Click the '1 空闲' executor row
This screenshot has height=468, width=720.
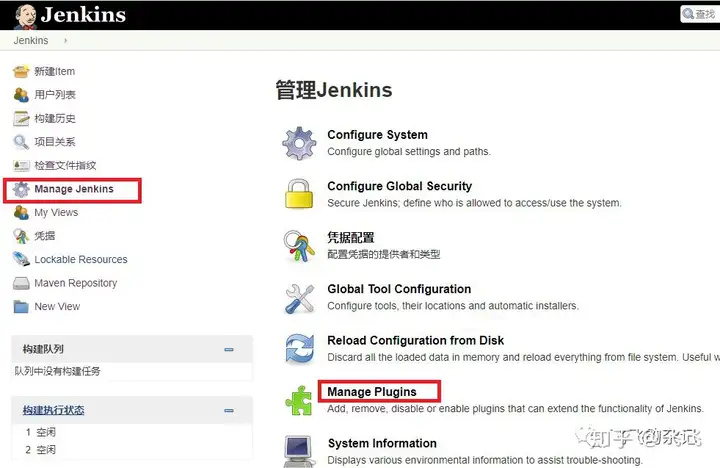tap(41, 433)
